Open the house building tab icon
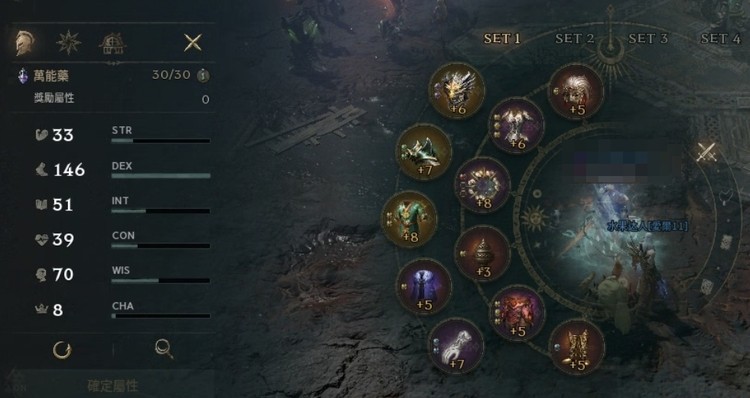The height and width of the screenshot is (398, 750). 113,44
